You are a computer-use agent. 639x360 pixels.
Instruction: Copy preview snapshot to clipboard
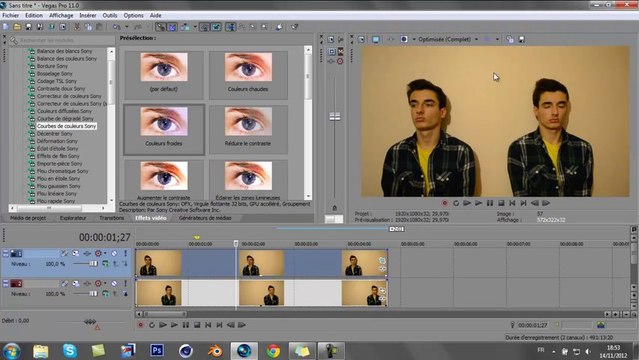[510, 40]
